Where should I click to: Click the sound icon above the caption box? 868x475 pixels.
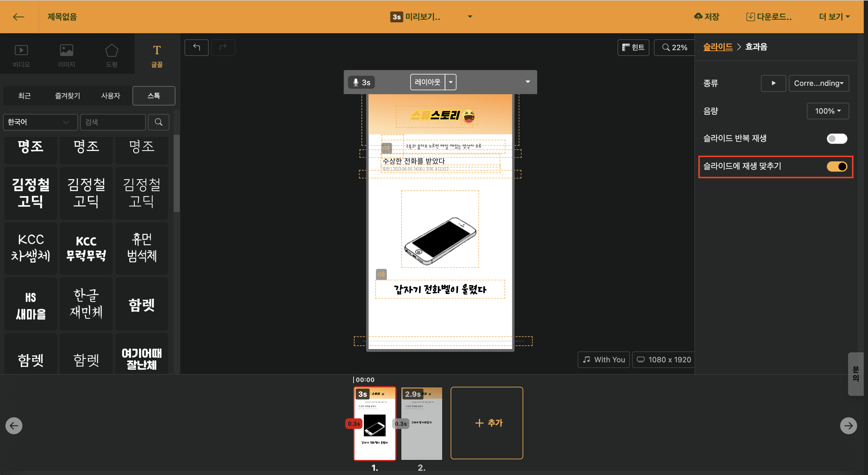pos(381,274)
